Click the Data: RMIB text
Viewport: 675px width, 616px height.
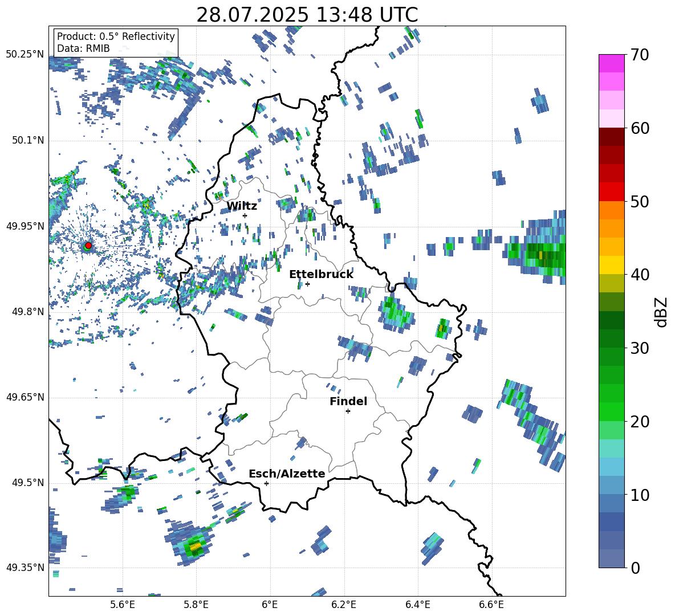tap(83, 48)
